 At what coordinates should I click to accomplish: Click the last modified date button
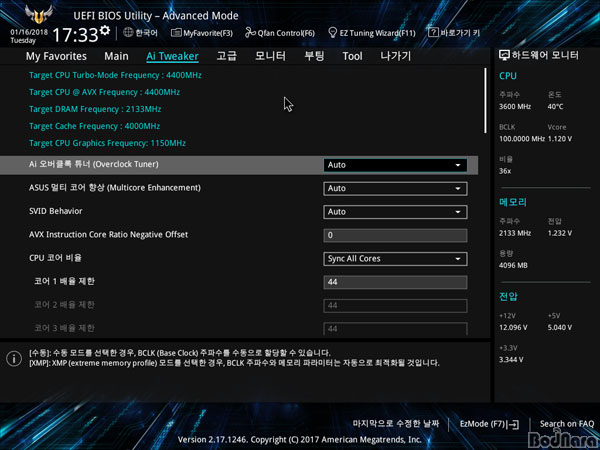pyautogui.click(x=395, y=424)
